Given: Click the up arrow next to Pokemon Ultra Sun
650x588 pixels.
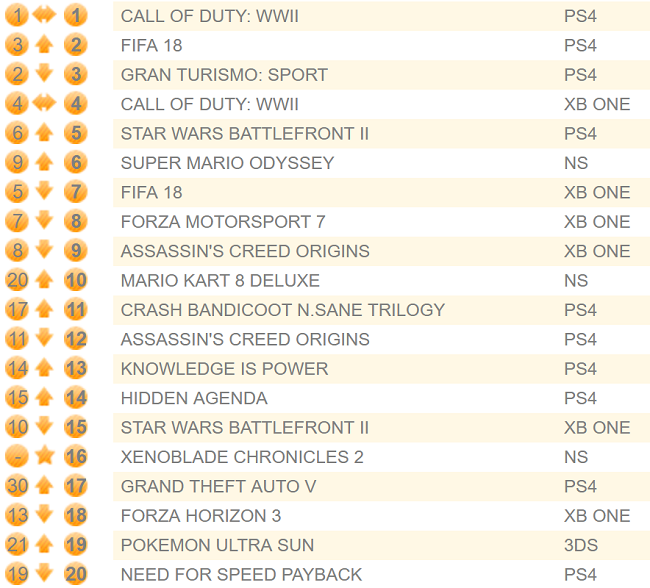Looking at the screenshot, I should 44,545.
